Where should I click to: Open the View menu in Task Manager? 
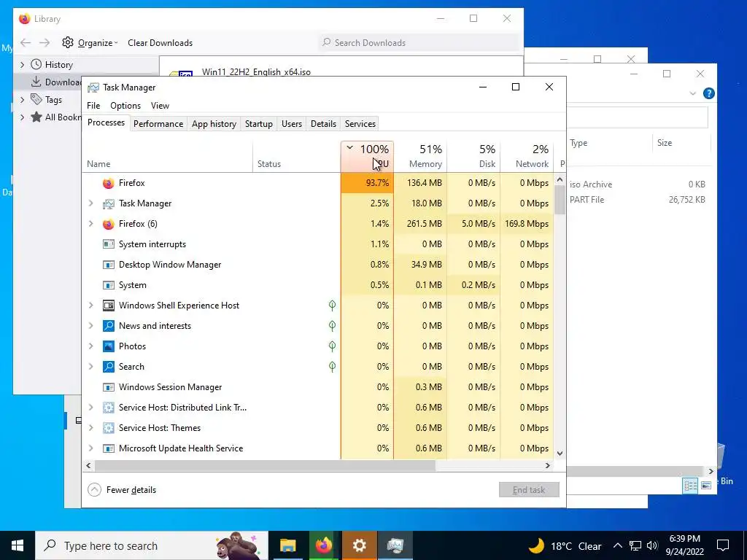tap(160, 106)
